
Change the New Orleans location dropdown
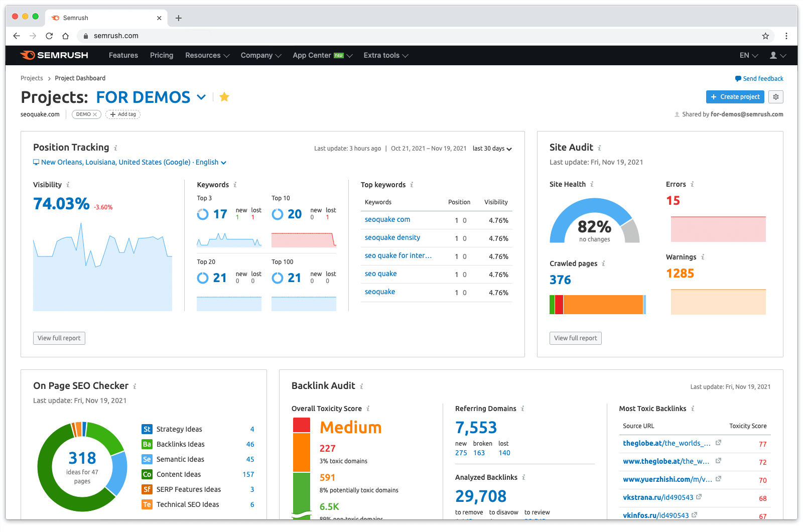click(x=129, y=162)
